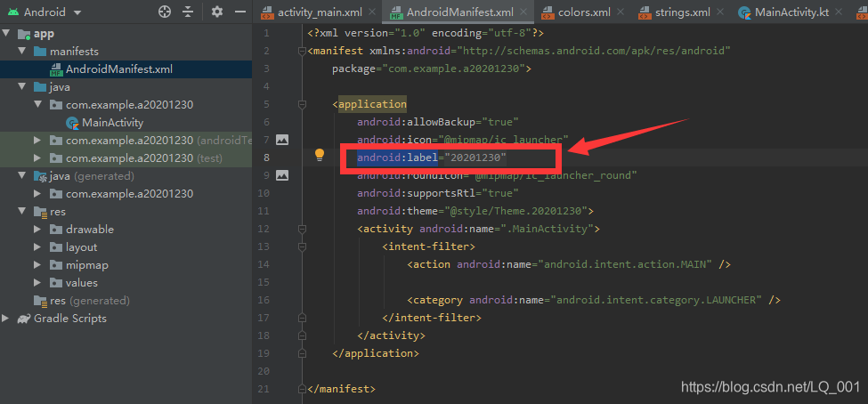Expand Gradle Scripts node
The image size is (868, 404).
coord(6,319)
